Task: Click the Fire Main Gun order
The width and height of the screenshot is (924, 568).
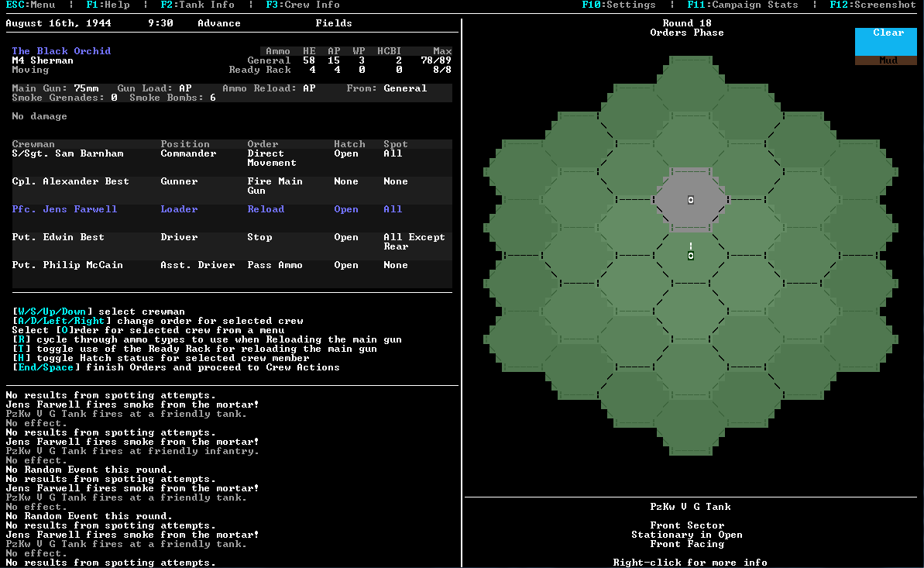Action: pyautogui.click(x=275, y=186)
